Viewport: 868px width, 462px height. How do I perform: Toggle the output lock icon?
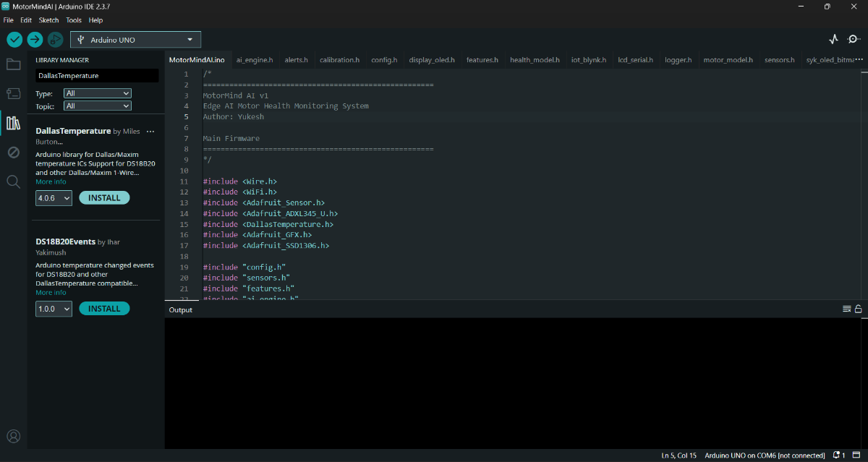coord(859,309)
